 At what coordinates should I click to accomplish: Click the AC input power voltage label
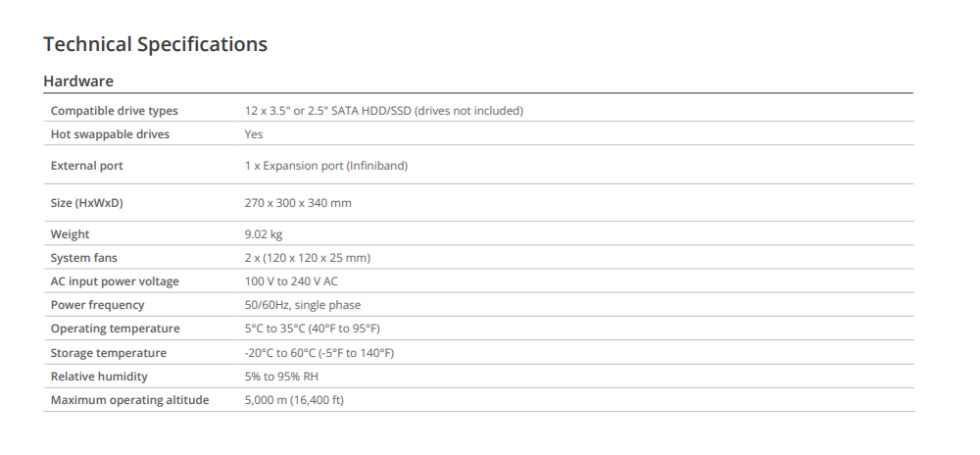115,281
